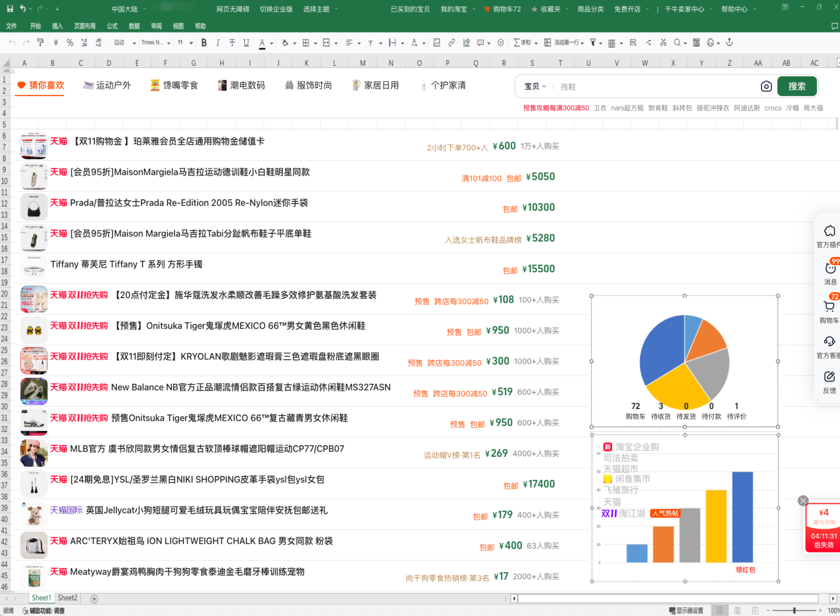Screen dimensions: 840x616
Task: Click the horizontal align icon
Action: tap(349, 42)
